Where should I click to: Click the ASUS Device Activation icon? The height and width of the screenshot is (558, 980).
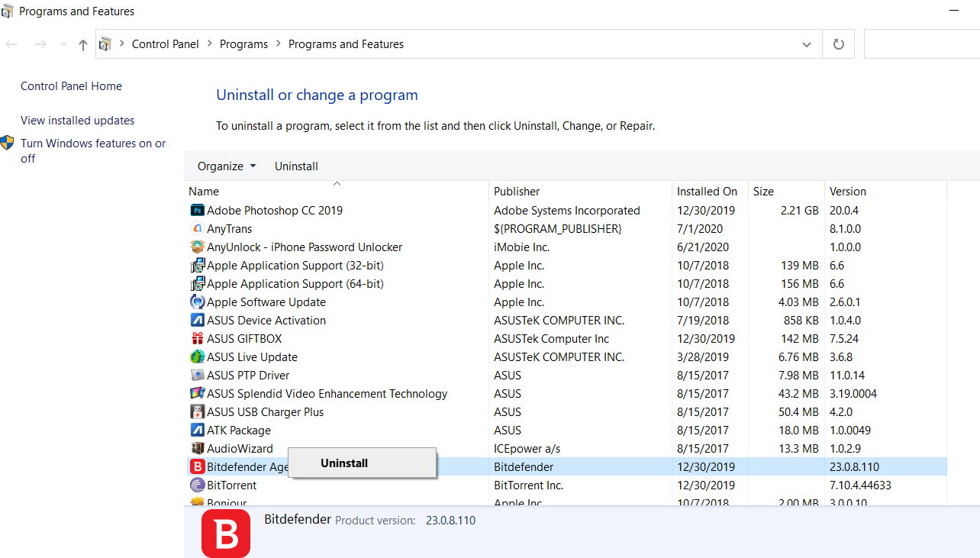click(x=197, y=321)
